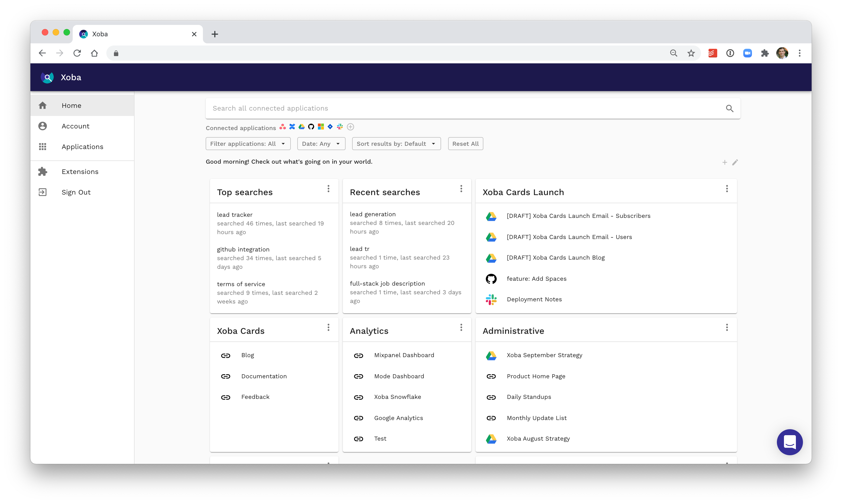Image resolution: width=842 pixels, height=504 pixels.
Task: Go to Applications in sidebar
Action: [82, 147]
